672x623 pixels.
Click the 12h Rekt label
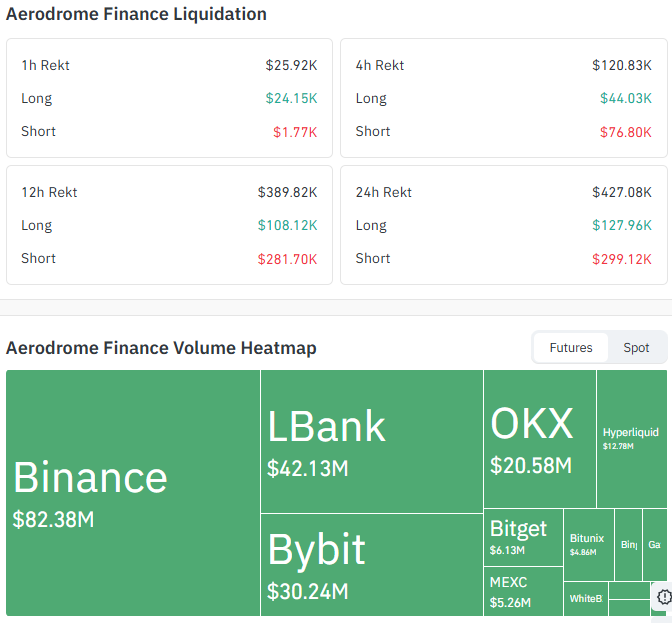(x=49, y=192)
